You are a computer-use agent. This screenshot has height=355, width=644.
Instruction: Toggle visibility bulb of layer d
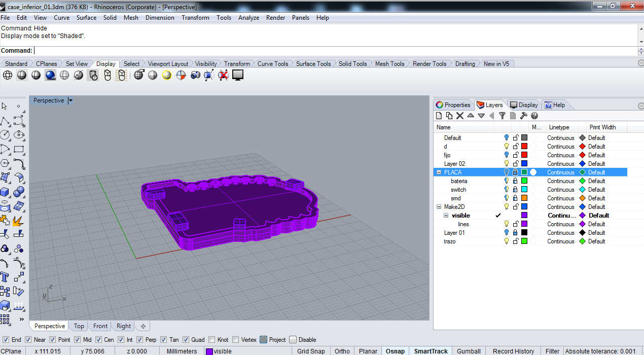point(506,147)
